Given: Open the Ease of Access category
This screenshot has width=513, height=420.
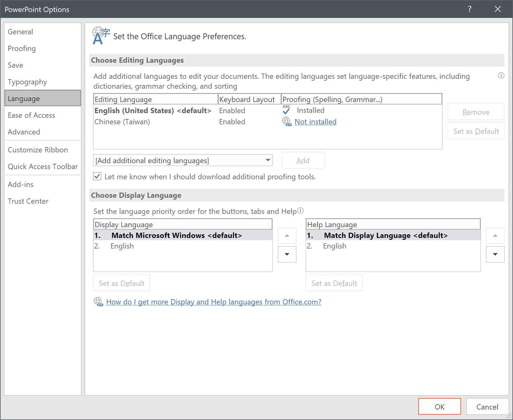Looking at the screenshot, I should tap(43, 115).
